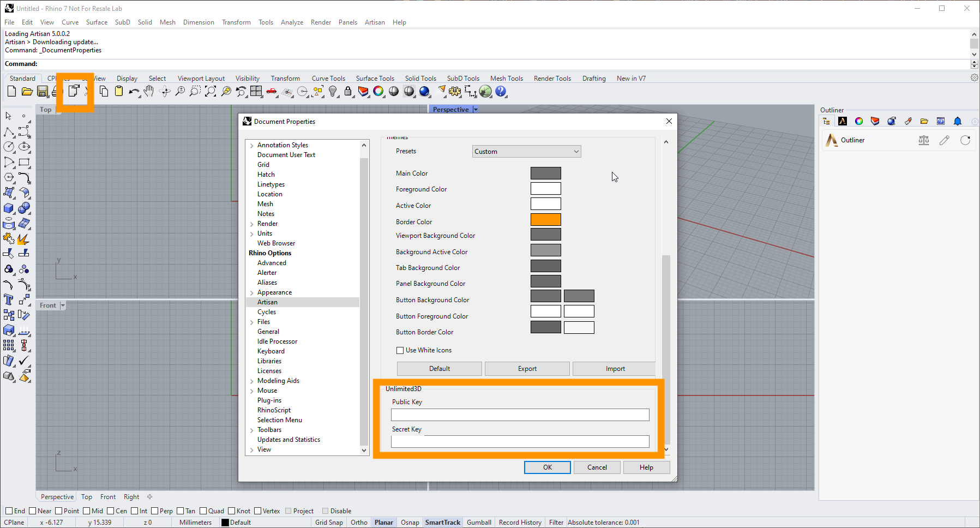Expand the Annotation Styles tree node
Screen dimensions: 980x528
[x=251, y=146]
